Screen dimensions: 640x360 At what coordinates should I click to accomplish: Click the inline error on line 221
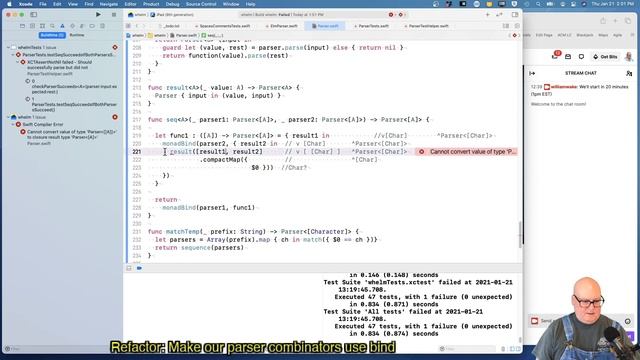click(x=467, y=152)
